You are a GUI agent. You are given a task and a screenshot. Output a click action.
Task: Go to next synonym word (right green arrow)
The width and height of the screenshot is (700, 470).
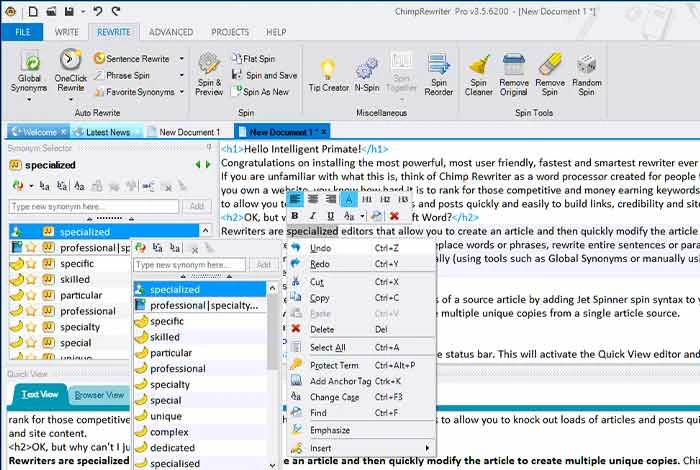[x=208, y=165]
